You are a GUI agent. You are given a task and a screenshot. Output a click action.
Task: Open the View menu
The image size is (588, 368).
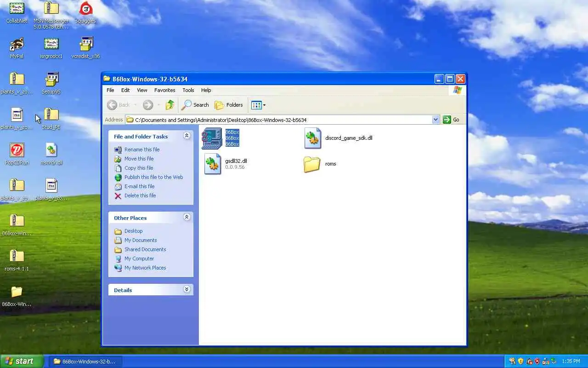[x=142, y=90]
